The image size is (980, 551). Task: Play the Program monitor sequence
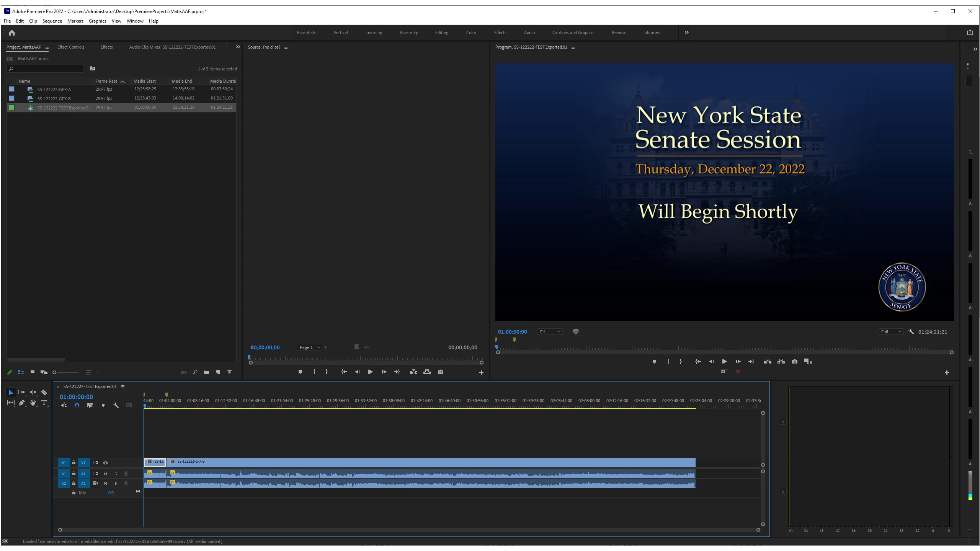(724, 362)
